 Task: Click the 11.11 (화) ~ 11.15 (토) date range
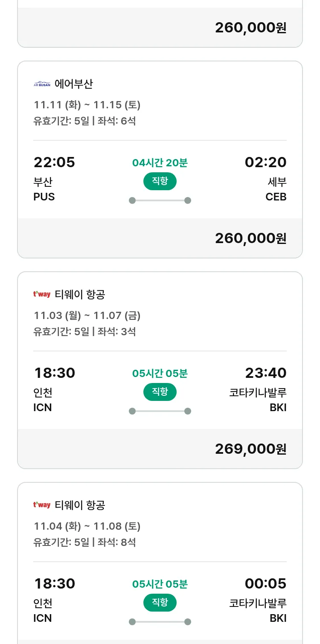point(87,105)
